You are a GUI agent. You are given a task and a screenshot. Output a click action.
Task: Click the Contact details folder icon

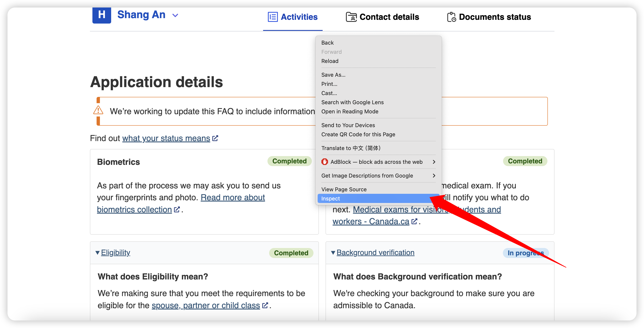pyautogui.click(x=351, y=17)
